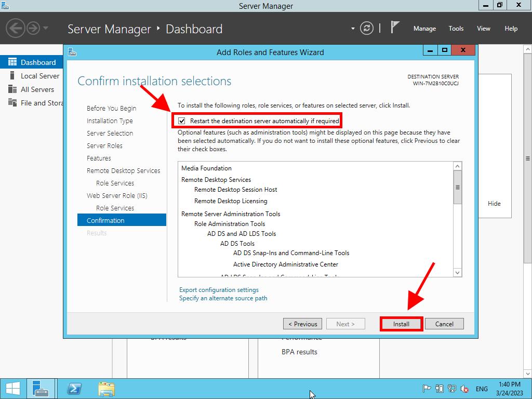
Task: Click the taskbar clock showing 1:40 PM
Action: pyautogui.click(x=509, y=389)
